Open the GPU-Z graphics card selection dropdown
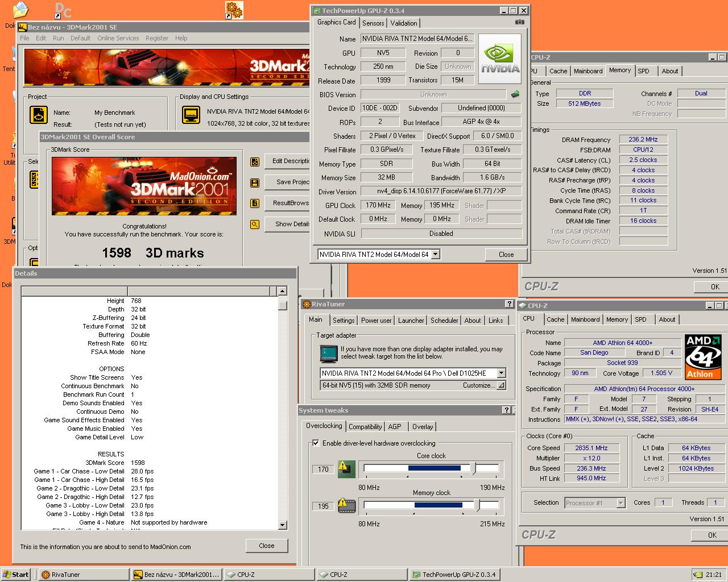 click(x=436, y=254)
